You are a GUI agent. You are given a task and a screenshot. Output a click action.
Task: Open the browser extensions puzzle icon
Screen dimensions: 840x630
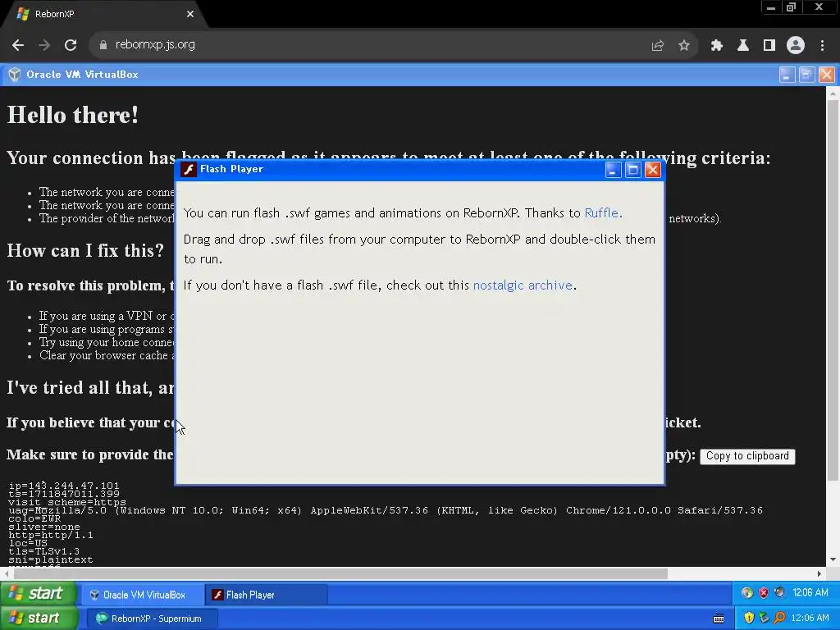pos(717,46)
